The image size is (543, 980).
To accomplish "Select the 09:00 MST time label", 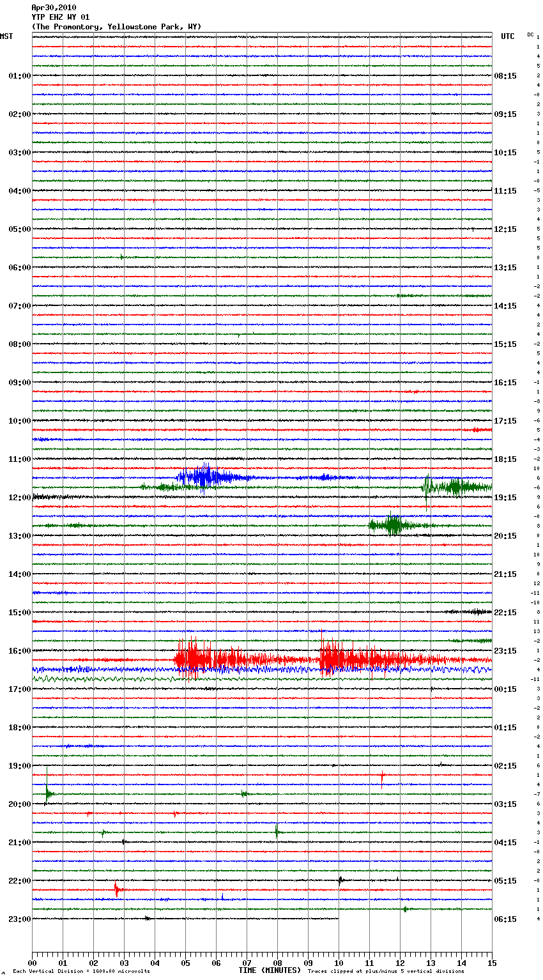I will tap(20, 383).
